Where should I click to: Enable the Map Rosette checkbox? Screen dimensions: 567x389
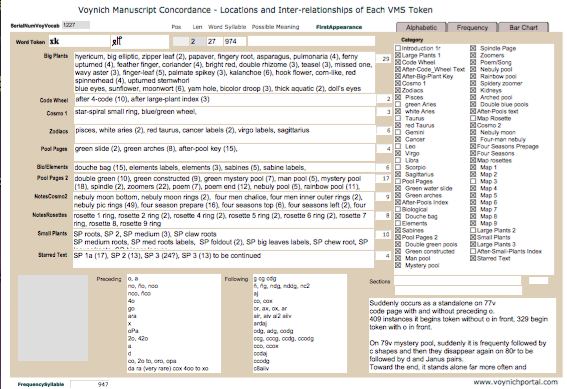(x=473, y=118)
